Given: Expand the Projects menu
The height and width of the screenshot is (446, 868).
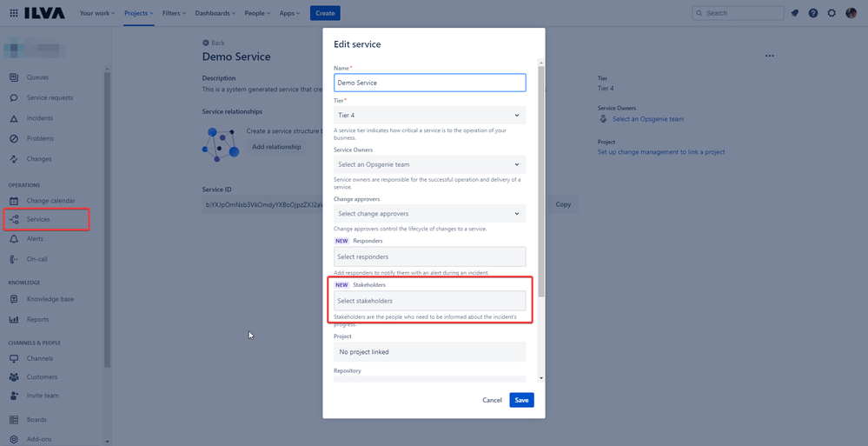Looking at the screenshot, I should 139,13.
